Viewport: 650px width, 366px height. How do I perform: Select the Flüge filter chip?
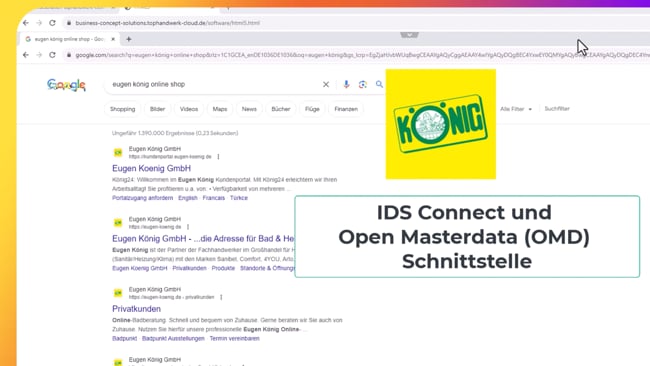click(x=312, y=109)
